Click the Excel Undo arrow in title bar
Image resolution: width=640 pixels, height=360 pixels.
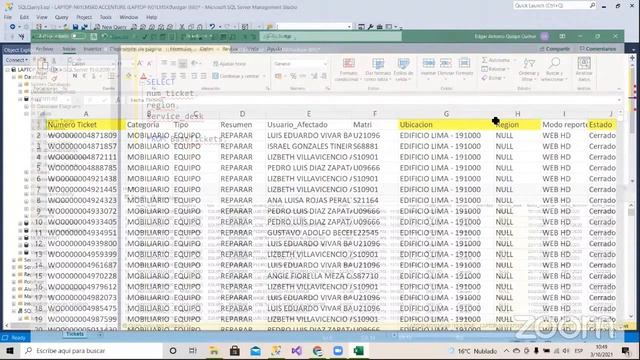[x=104, y=36]
